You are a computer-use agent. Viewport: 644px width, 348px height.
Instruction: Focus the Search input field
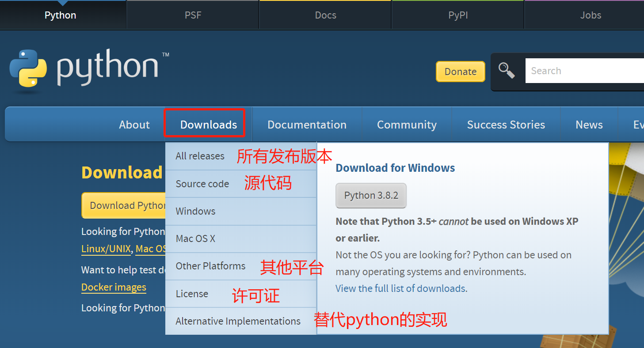(x=584, y=71)
